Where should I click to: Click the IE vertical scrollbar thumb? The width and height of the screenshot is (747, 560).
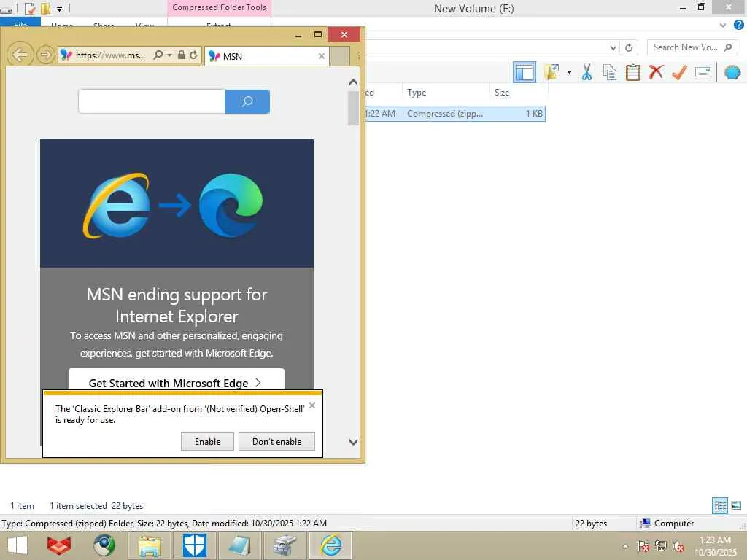pos(354,108)
